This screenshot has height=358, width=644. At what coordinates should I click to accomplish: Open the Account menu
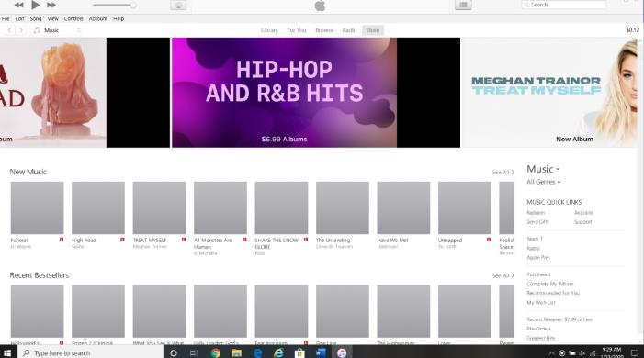pos(98,19)
